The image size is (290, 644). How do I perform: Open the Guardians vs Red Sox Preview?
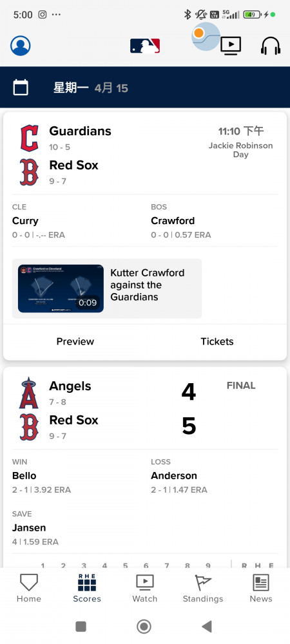point(75,341)
